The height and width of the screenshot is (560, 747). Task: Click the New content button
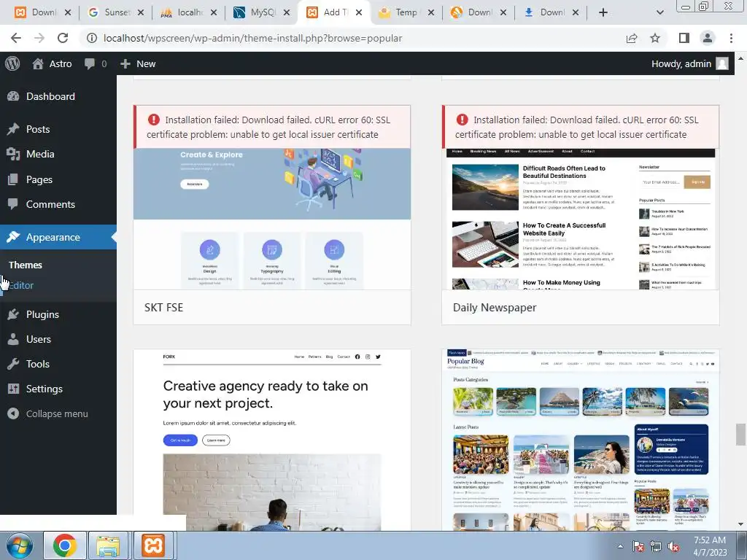tap(138, 64)
